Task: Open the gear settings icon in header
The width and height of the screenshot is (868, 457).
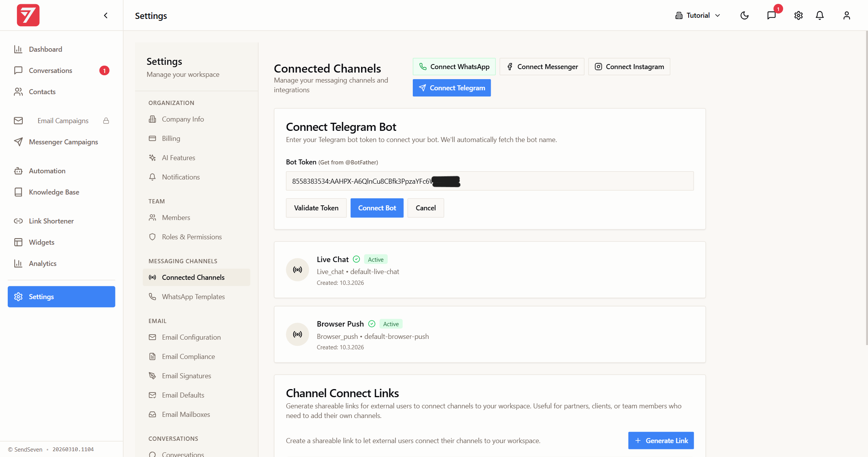Action: tap(799, 15)
